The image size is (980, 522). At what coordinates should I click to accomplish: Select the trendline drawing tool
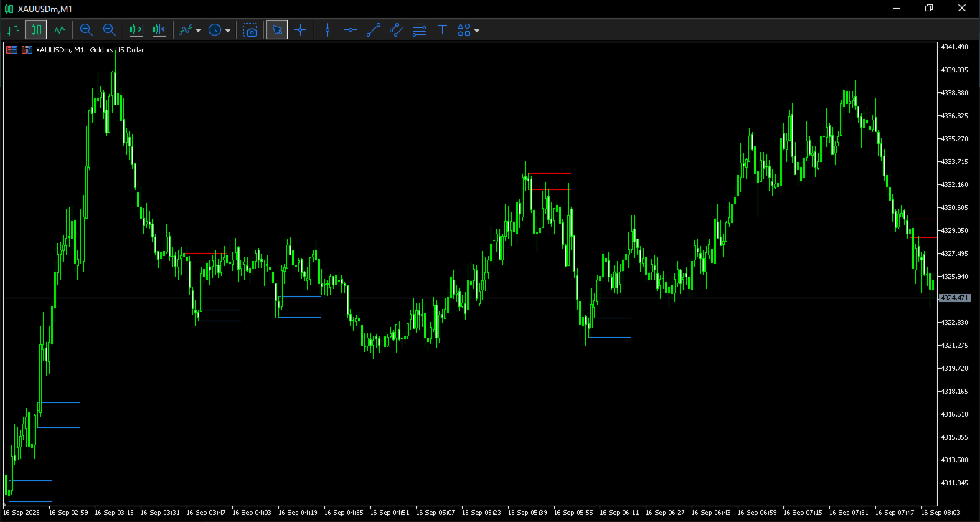point(373,30)
